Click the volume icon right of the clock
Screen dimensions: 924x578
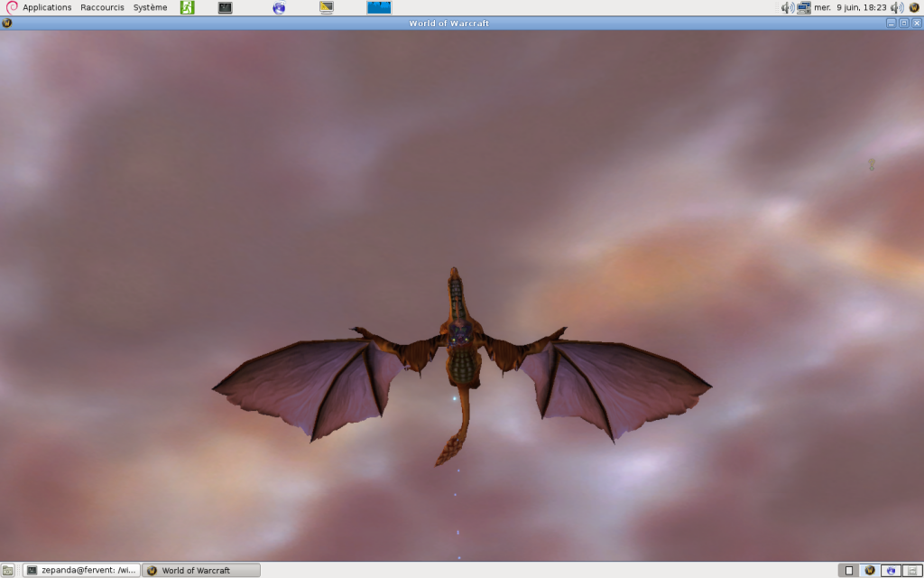[897, 7]
